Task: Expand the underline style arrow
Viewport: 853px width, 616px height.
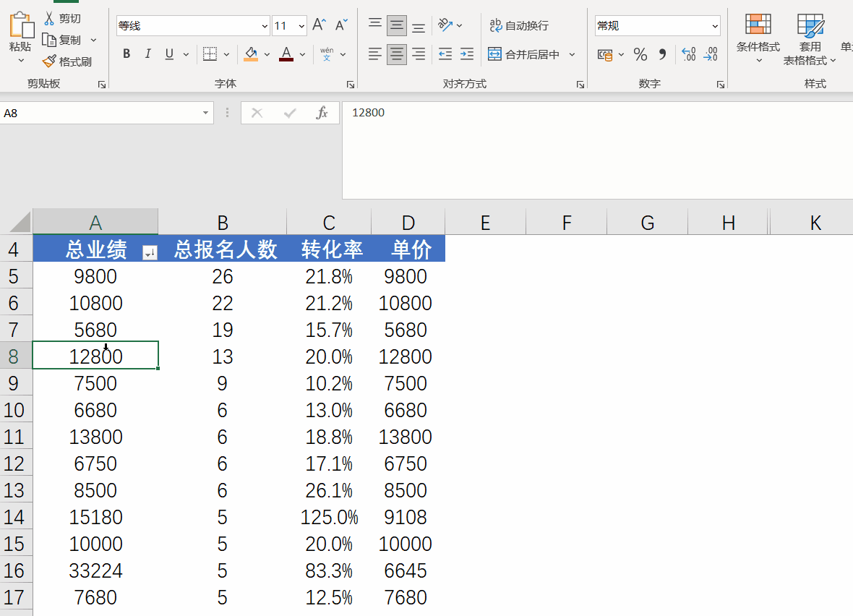Action: [x=186, y=54]
